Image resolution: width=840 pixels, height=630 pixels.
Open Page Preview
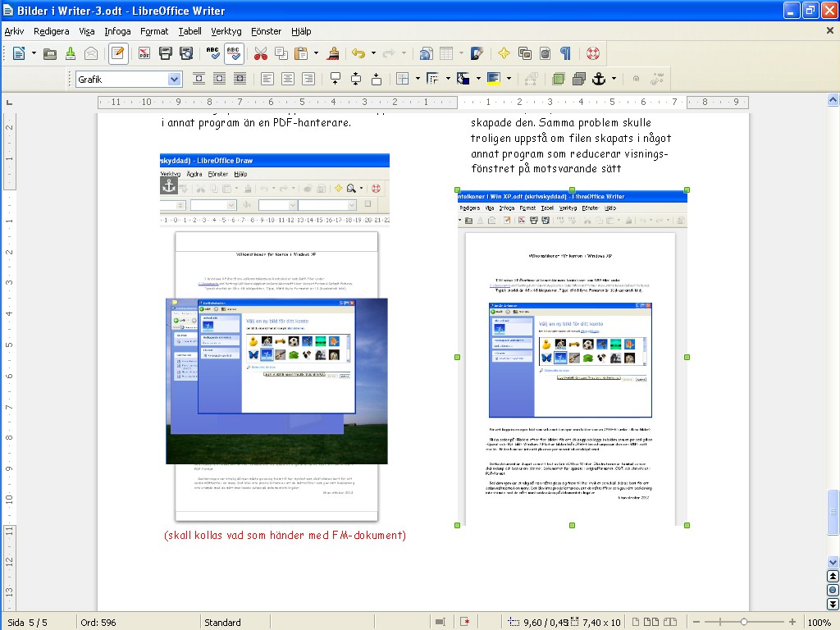click(x=186, y=53)
